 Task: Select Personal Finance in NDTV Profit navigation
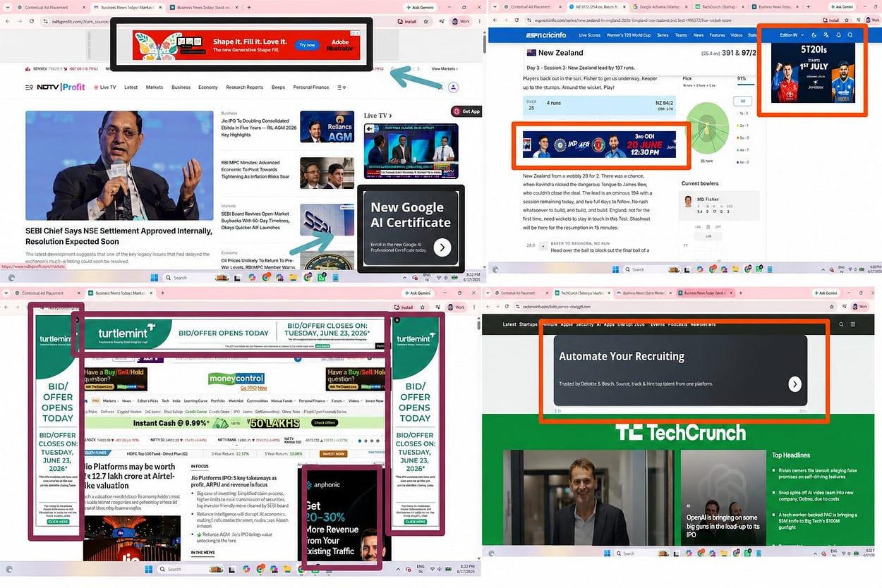click(x=311, y=87)
